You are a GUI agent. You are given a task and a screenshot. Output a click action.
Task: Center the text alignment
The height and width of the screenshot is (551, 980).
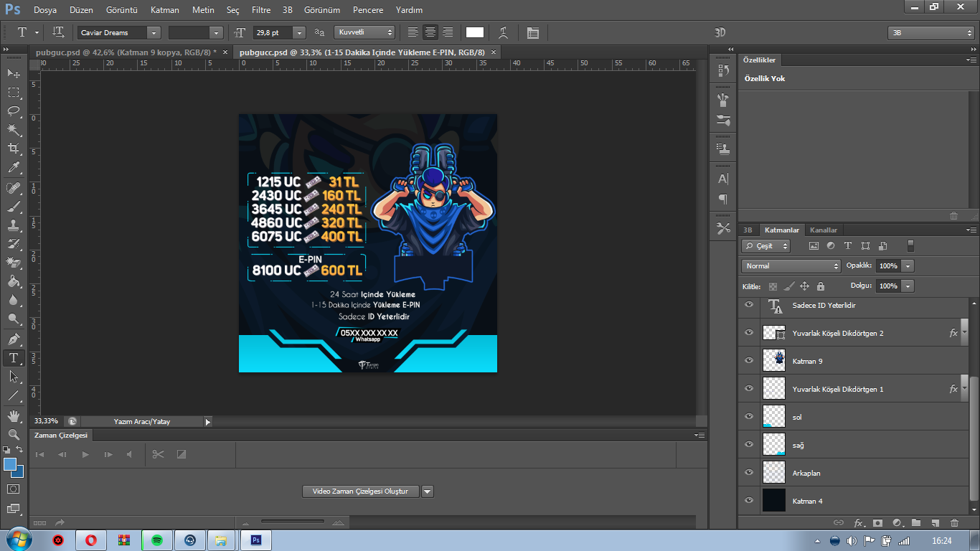pos(430,32)
